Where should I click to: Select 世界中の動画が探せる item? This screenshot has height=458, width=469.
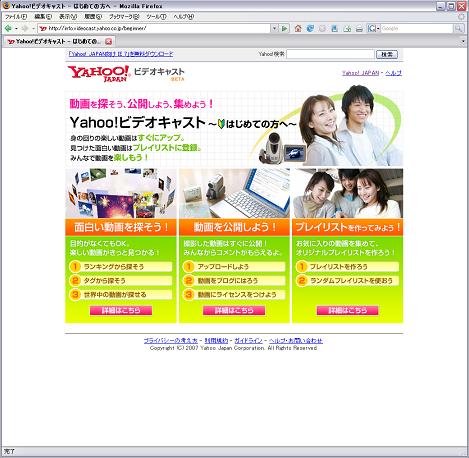(121, 295)
